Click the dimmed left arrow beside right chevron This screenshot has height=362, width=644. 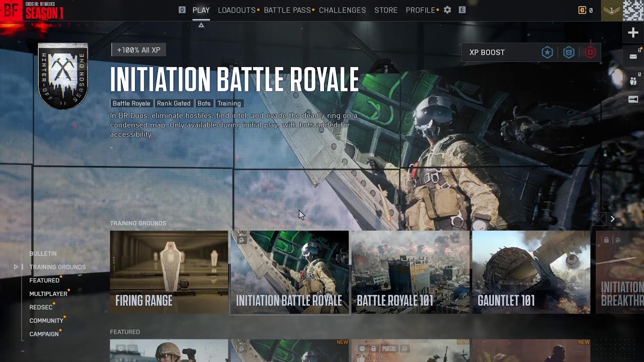599,219
